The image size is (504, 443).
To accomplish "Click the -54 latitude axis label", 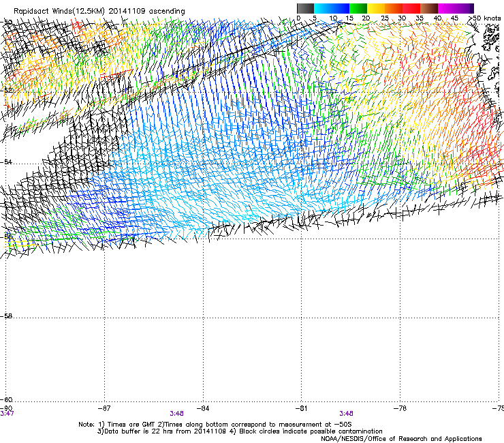I will pyautogui.click(x=6, y=162).
